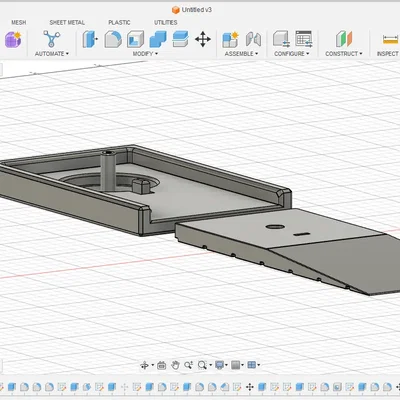Screen dimensions: 400x400
Task: Select the small rectangular slot on ramp
Action: 302,234
